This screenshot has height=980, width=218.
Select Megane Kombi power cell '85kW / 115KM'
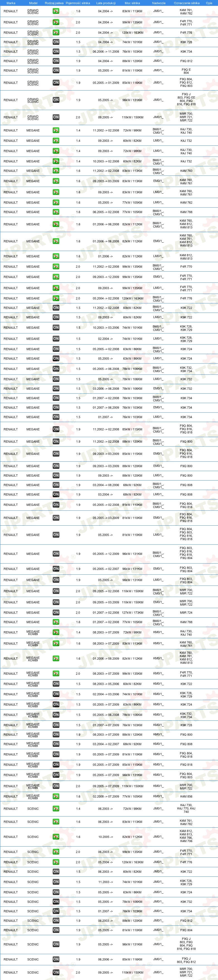coord(132,765)
